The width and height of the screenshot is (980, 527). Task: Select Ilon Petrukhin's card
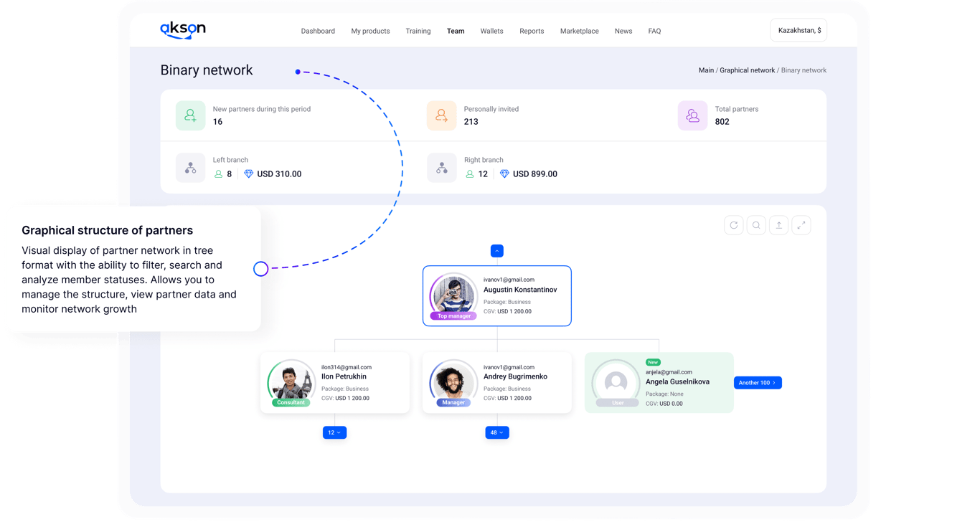point(335,382)
